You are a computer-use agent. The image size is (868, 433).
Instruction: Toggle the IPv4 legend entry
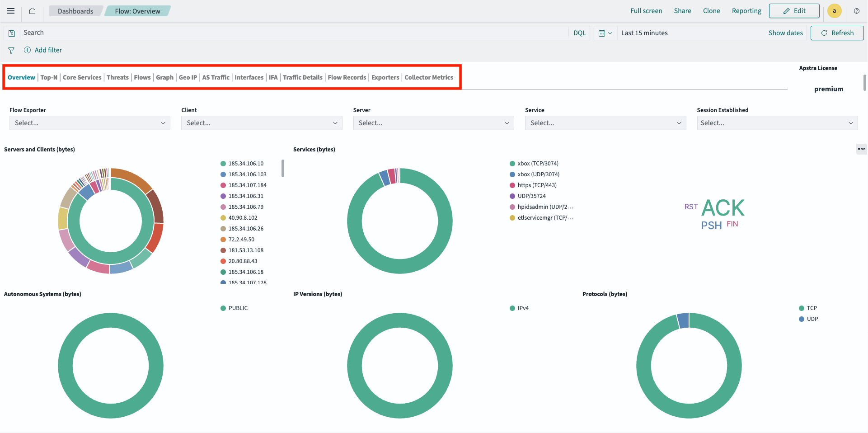[519, 308]
